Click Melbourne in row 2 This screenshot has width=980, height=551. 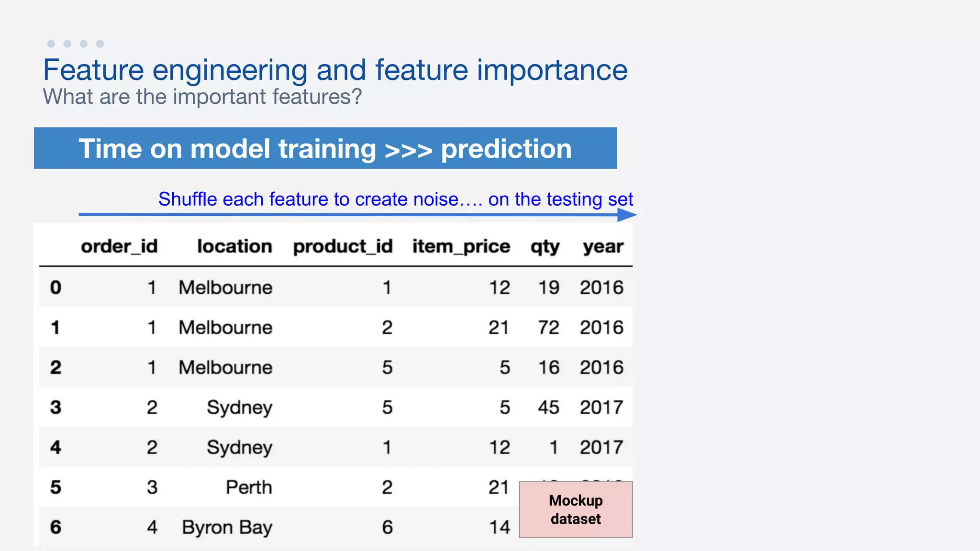[x=225, y=367]
